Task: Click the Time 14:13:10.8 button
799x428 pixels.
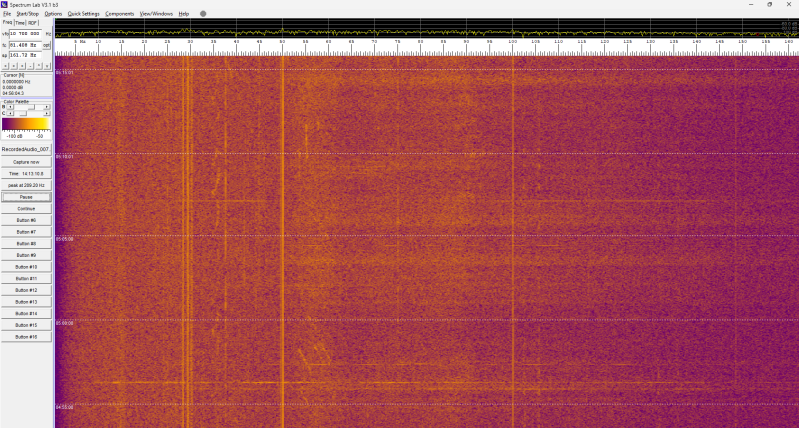Action: pos(26,174)
